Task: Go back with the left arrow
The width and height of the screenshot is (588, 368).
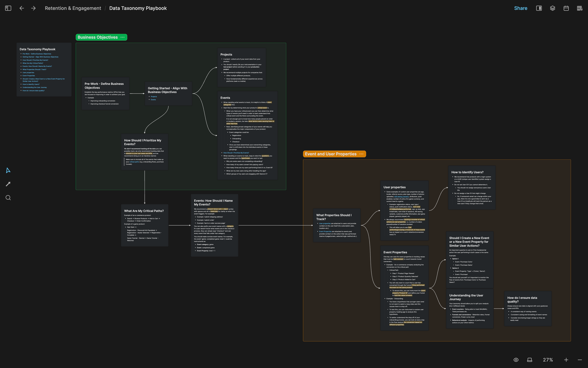Action: [22, 8]
